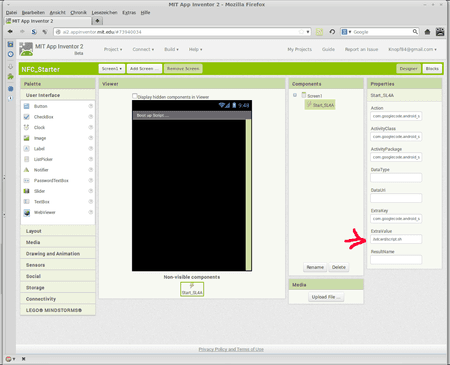This screenshot has height=365, width=450.
Task: Open help for Button component
Action: [90, 106]
